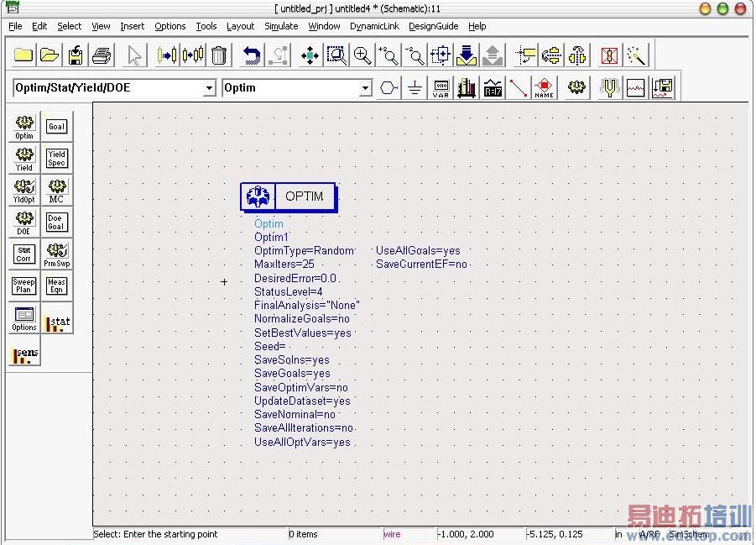Open the Layout menu
This screenshot has width=756, height=545.
[x=240, y=26]
